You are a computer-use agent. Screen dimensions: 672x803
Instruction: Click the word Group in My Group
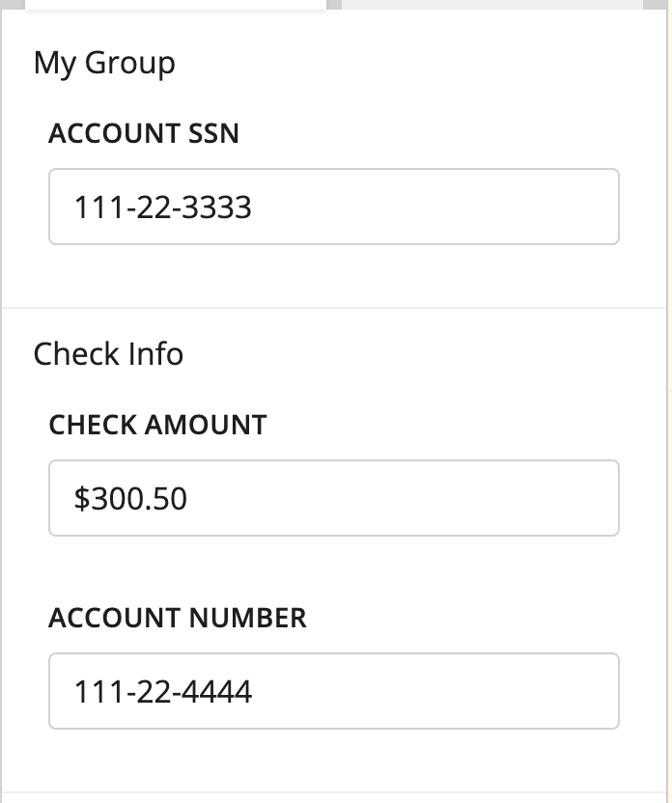[x=130, y=64]
